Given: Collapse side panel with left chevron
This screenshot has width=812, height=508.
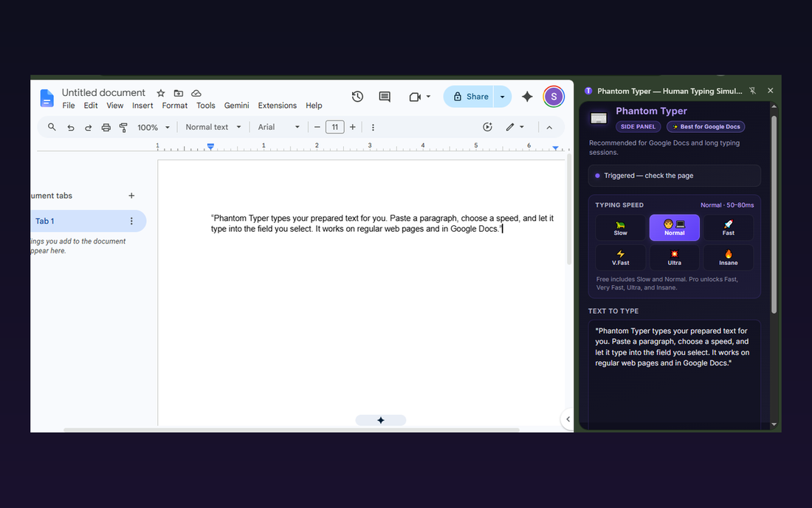Looking at the screenshot, I should pos(568,419).
